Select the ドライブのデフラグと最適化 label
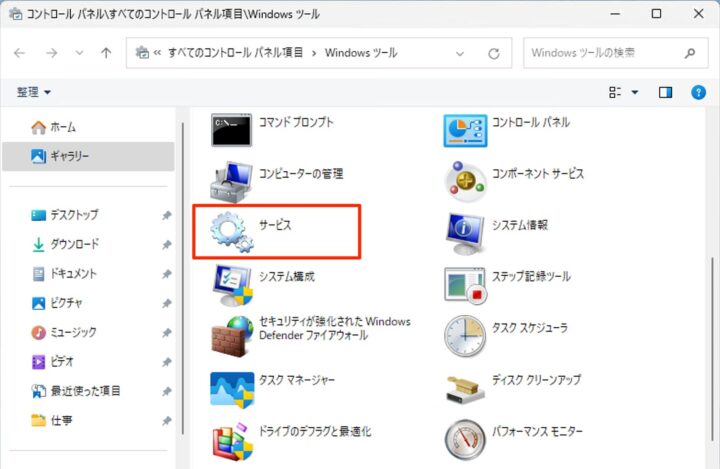 [x=315, y=431]
